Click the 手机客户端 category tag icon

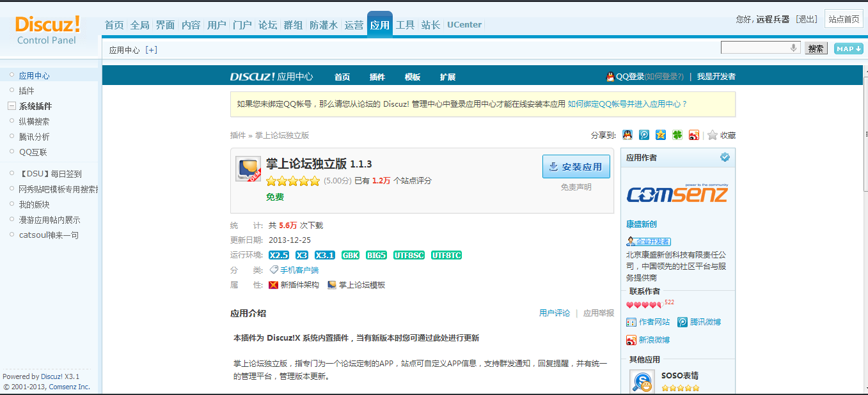274,270
